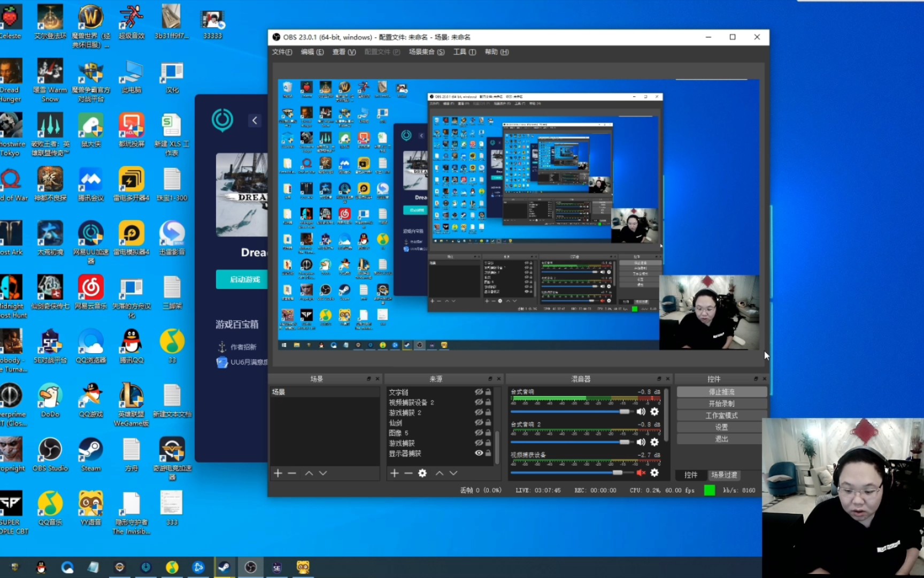
Task: Mute 台式音响 speaker icon
Action: [641, 412]
